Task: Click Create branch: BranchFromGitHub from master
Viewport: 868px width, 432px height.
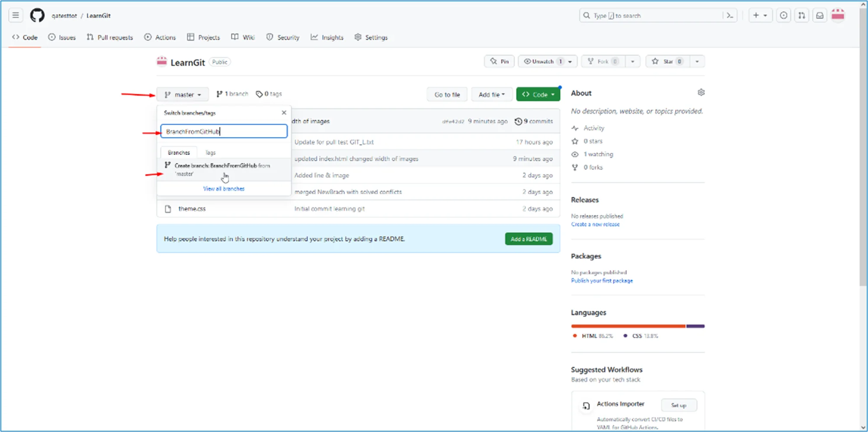Action: tap(222, 169)
